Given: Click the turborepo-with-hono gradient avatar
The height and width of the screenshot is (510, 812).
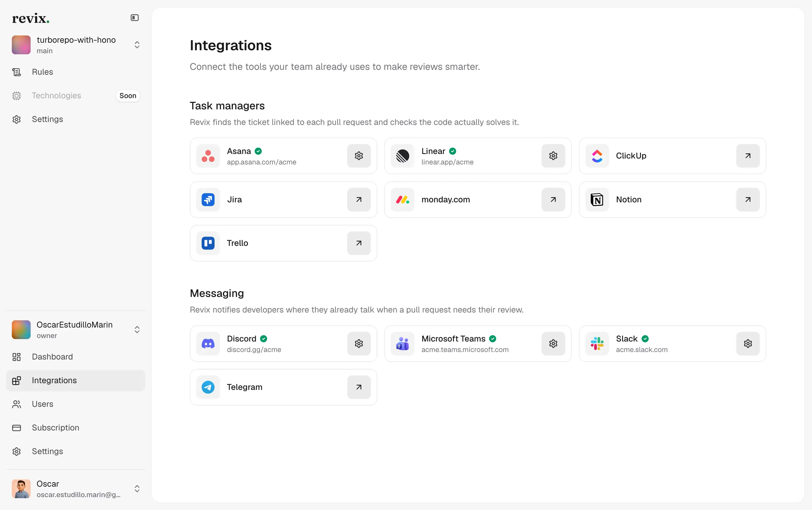Looking at the screenshot, I should point(21,45).
